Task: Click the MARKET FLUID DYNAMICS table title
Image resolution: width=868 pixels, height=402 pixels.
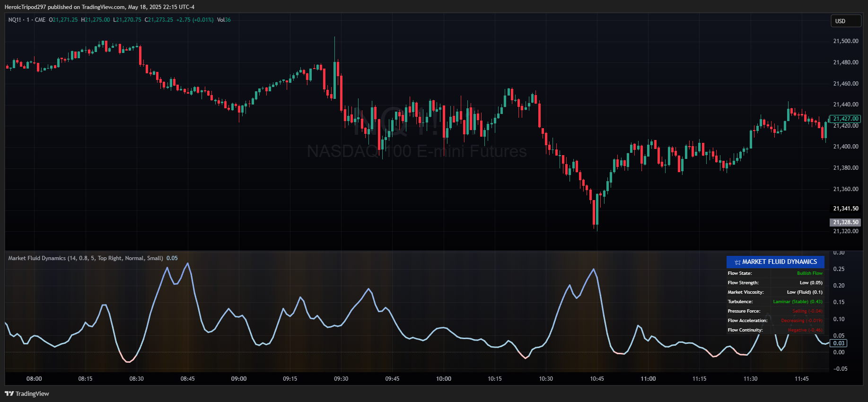Action: 780,262
